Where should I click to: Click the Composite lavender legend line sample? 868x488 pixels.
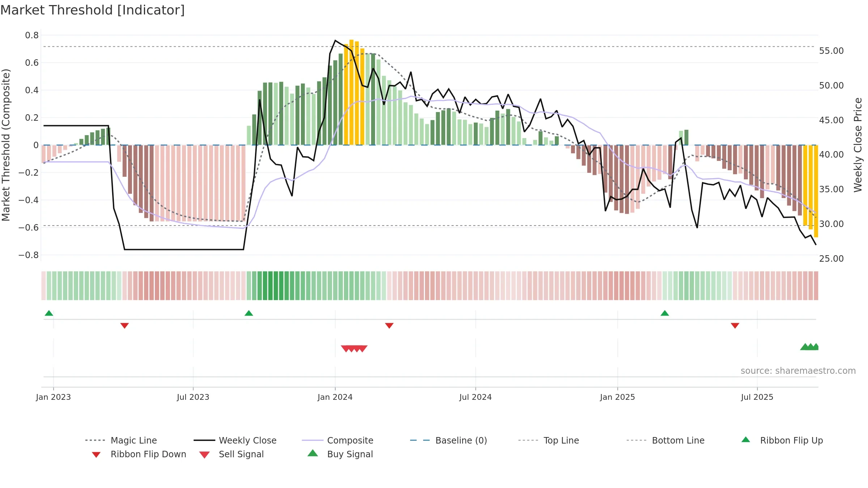click(x=312, y=441)
